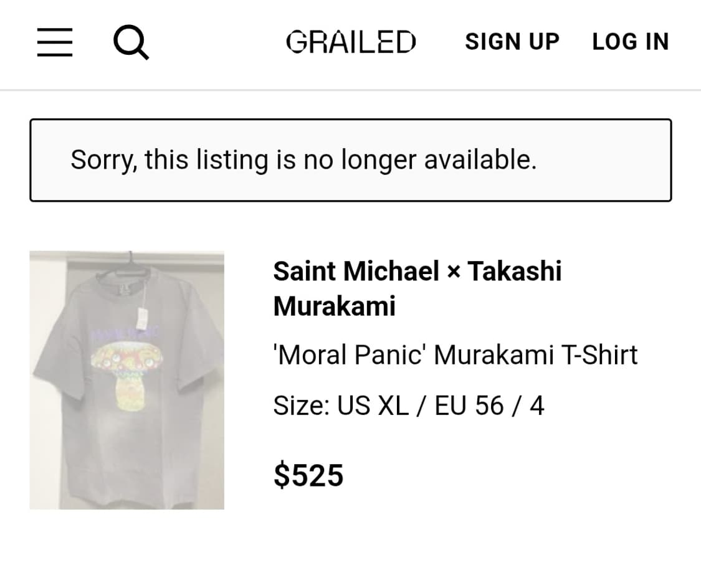Click the word Takashi in the heading
This screenshot has width=701, height=588.
pyautogui.click(x=515, y=271)
